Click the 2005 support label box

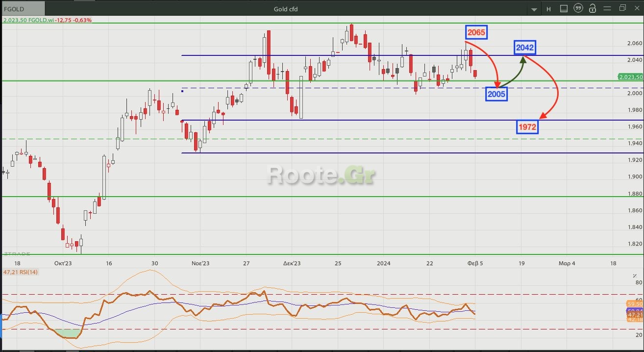pos(496,94)
